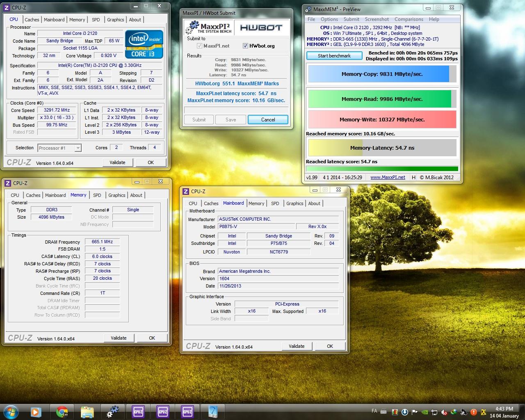The image size is (525, 420).
Task: Switch to the Memory tab in the CPU-Z mainboard window
Action: coord(256,203)
